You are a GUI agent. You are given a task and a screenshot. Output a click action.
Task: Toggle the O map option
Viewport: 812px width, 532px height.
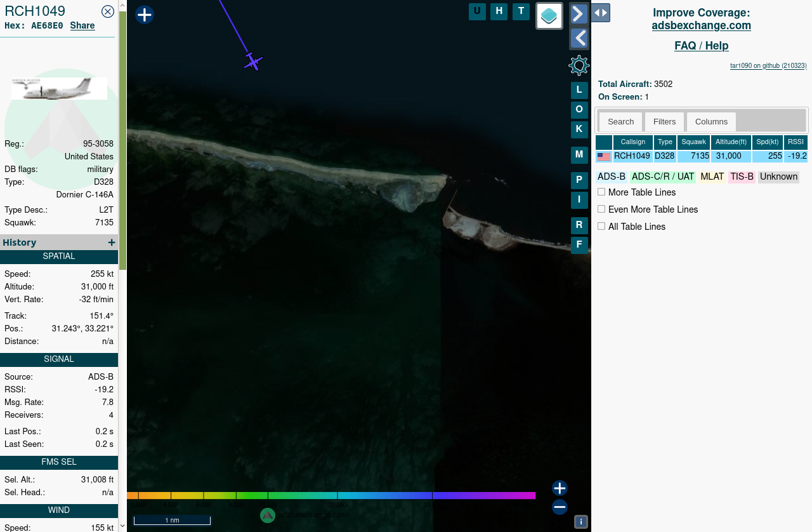pyautogui.click(x=579, y=110)
